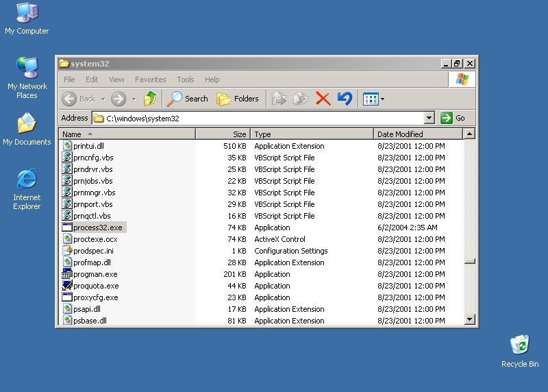Click the Copy To toolbar icon
The height and width of the screenshot is (392, 548).
click(301, 99)
